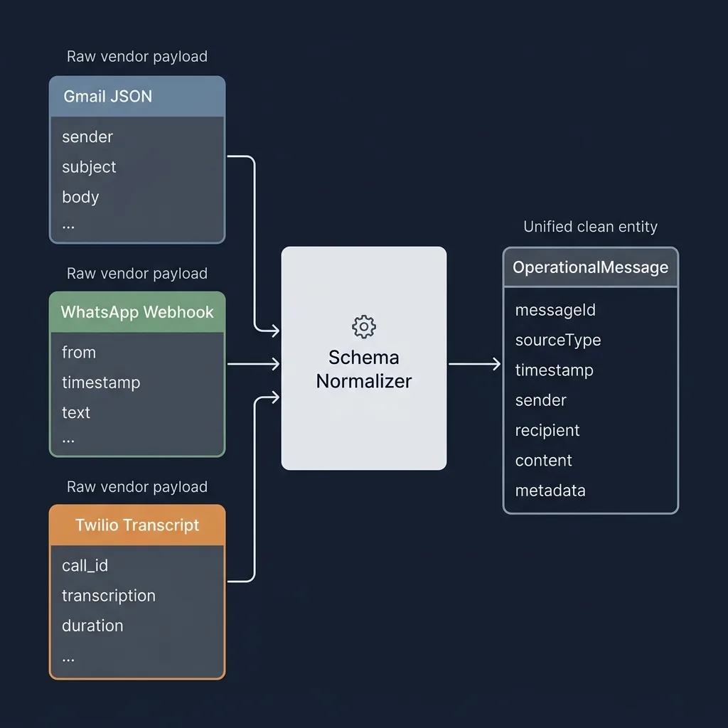The height and width of the screenshot is (728, 728).
Task: Click Raw vendor payload caption above WhatsApp Webhook
Action: point(137,274)
